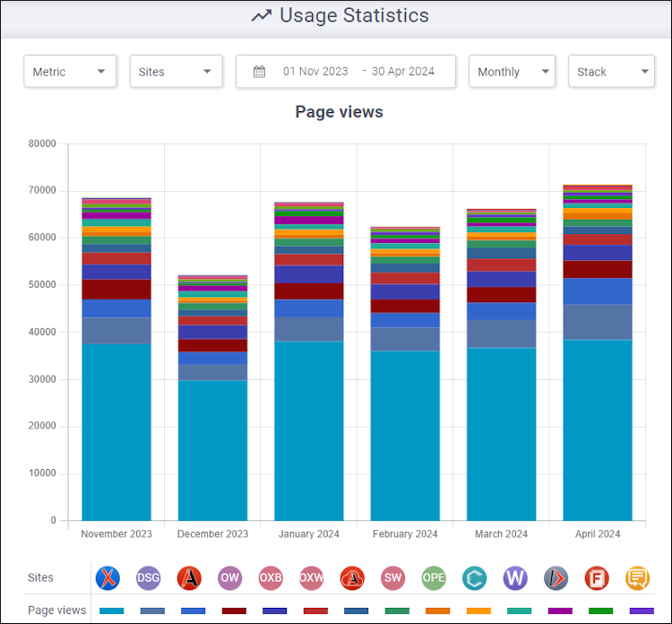Click the blue X site icon

point(108,578)
